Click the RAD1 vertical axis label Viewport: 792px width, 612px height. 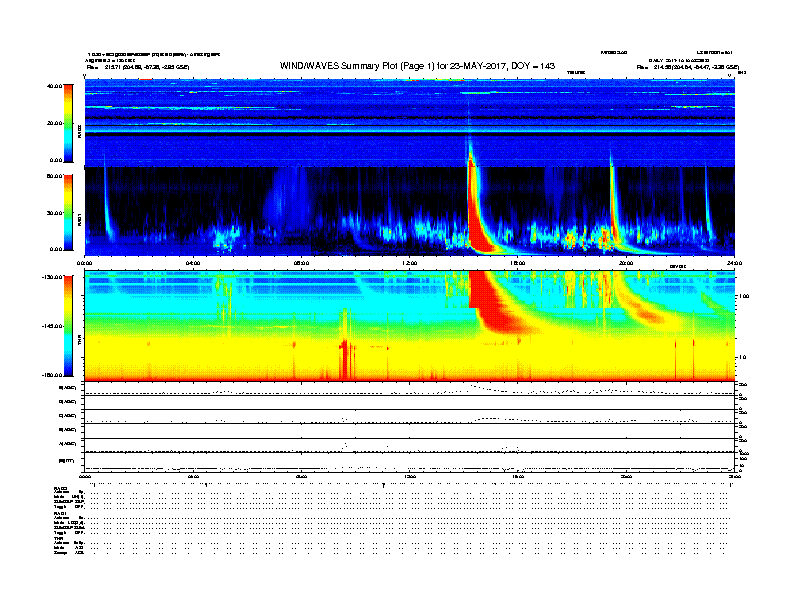pos(79,219)
